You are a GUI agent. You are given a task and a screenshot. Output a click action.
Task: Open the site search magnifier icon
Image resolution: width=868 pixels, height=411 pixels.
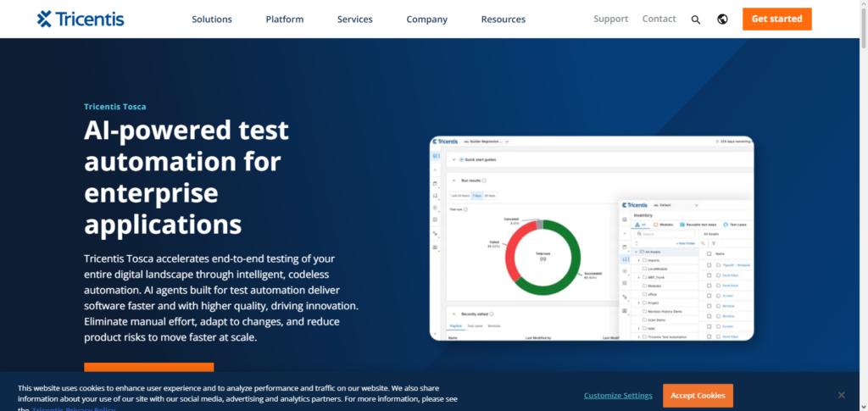click(696, 19)
